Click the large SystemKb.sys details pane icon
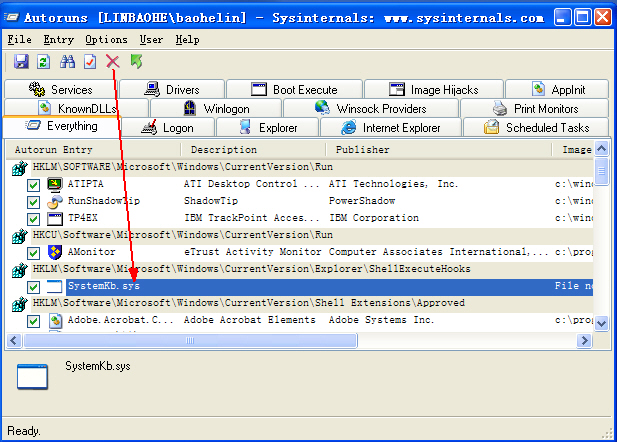Viewport: 617px width, 442px height. point(32,377)
